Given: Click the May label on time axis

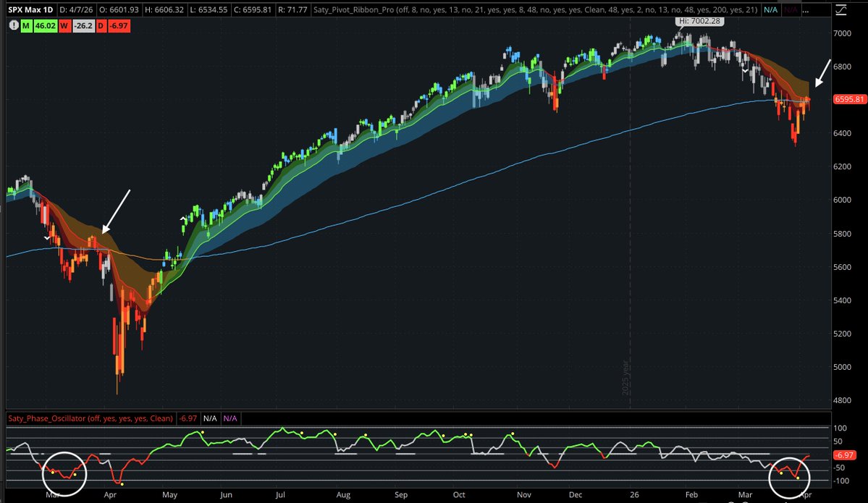Looking at the screenshot, I should [169, 495].
